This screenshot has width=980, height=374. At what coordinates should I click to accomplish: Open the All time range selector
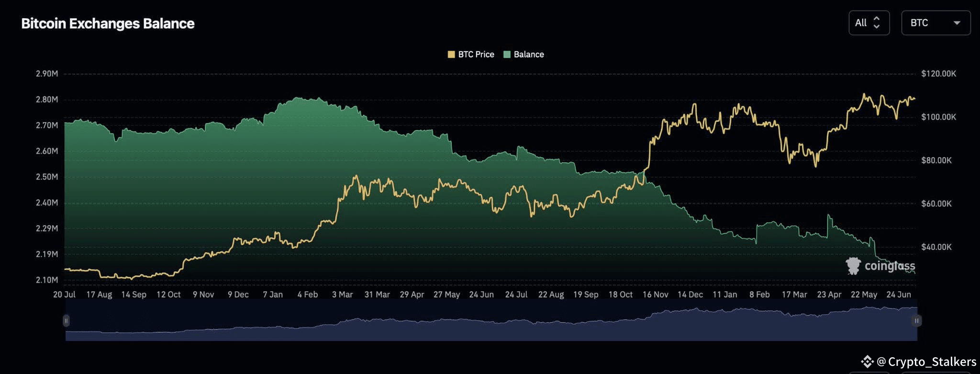click(869, 23)
